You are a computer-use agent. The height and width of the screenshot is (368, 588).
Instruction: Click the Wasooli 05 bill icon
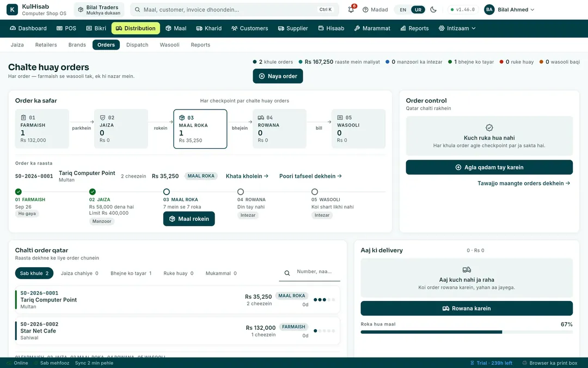pyautogui.click(x=340, y=118)
